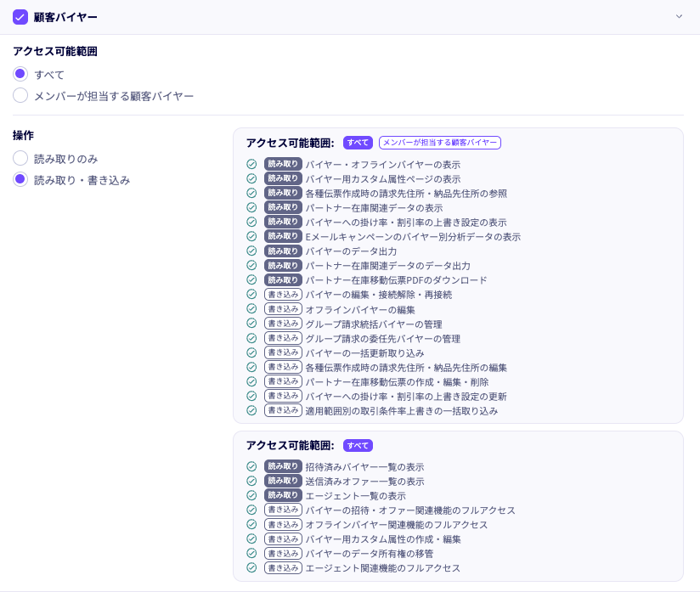The width and height of the screenshot is (700, 592).
Task: Click the check icon beside エージェント一覧の表示
Action: (x=251, y=495)
